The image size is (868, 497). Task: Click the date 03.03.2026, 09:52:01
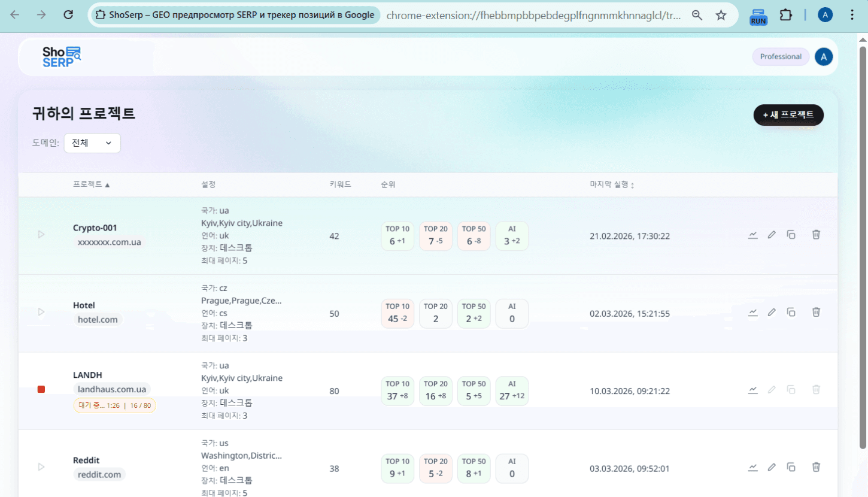pyautogui.click(x=630, y=468)
